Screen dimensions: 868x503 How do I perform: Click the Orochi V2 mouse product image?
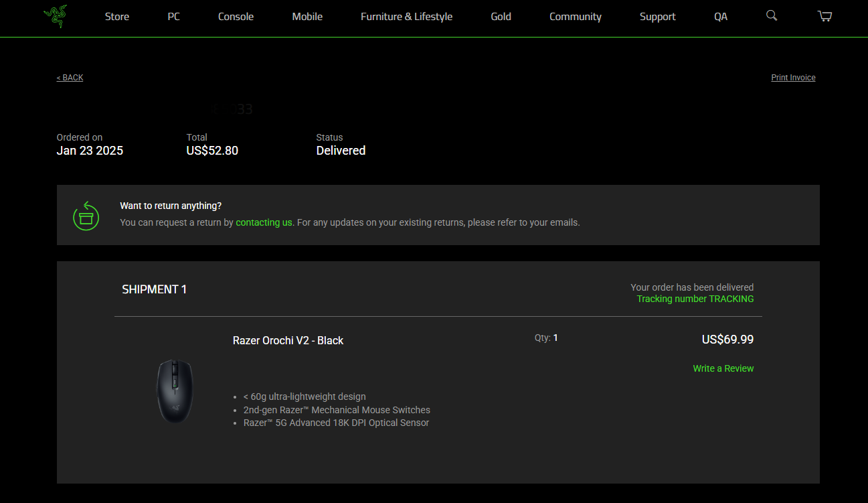point(175,390)
